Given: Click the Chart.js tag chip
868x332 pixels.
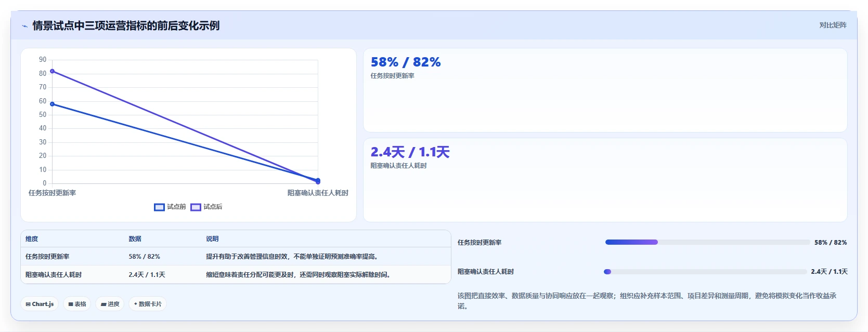Looking at the screenshot, I should point(40,304).
